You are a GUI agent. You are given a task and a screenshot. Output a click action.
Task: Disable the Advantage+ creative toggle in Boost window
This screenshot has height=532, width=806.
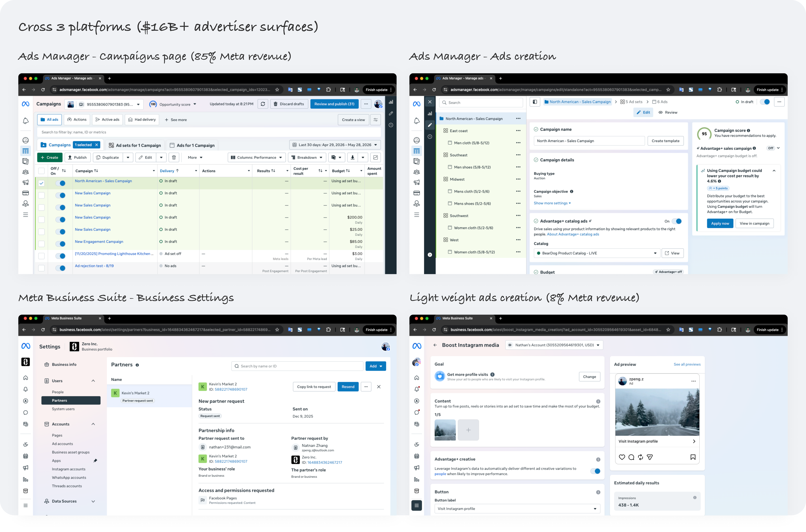595,471
